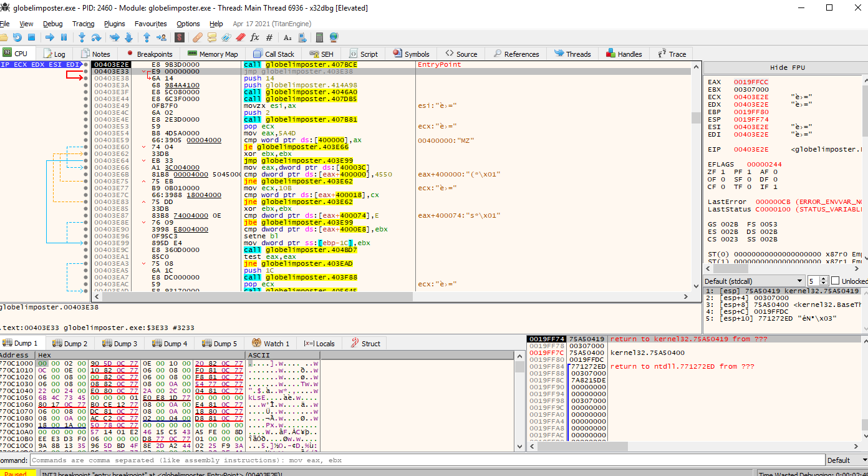Toggle Hide FPU in registers panel
The width and height of the screenshot is (868, 476).
click(787, 67)
